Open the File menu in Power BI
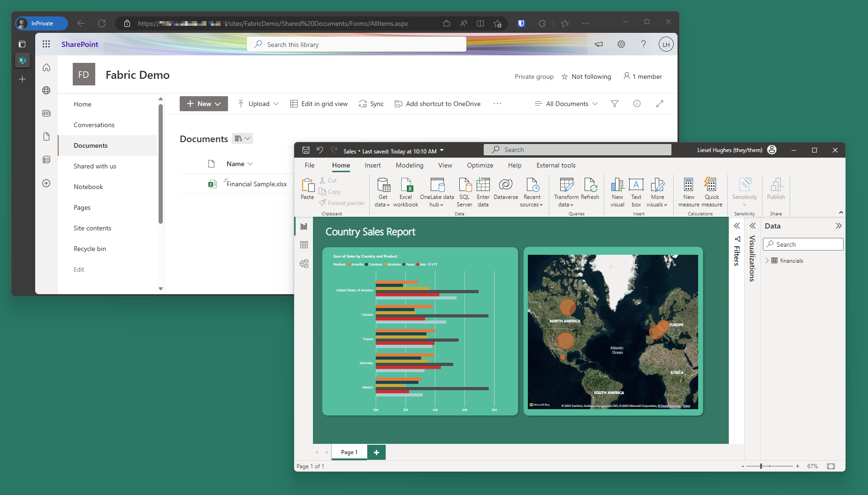 tap(310, 165)
